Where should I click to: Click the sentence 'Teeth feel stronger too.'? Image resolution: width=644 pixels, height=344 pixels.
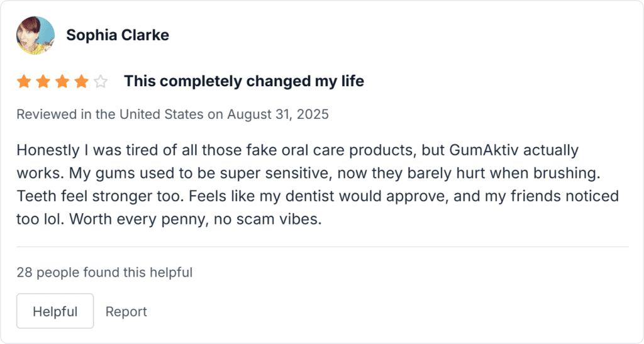coord(101,196)
